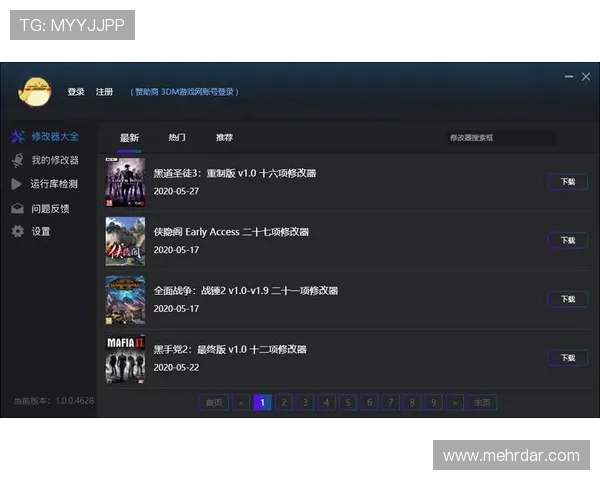Click 登录 to log in
The width and height of the screenshot is (600, 480).
[76, 92]
